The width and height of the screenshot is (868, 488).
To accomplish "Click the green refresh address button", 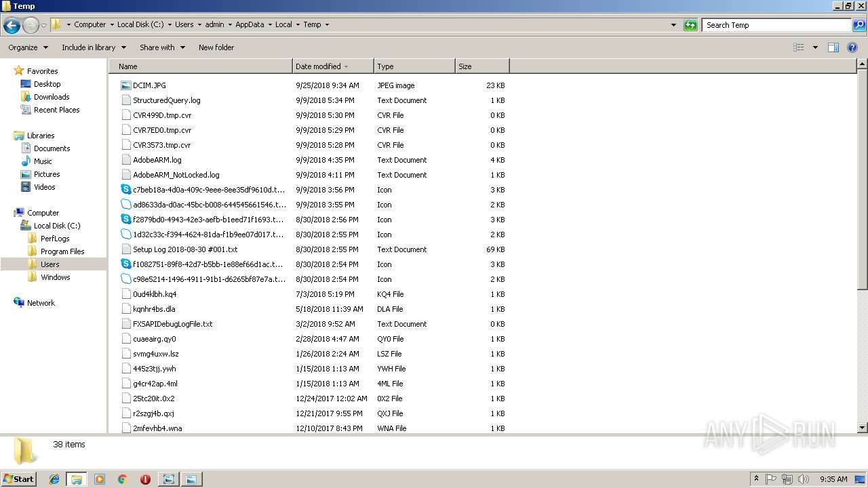I will (690, 25).
